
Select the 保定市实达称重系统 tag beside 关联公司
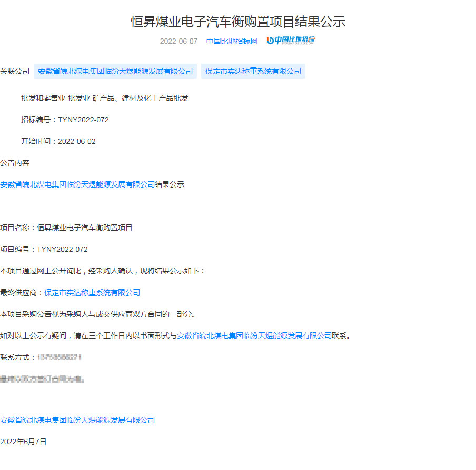tap(253, 71)
